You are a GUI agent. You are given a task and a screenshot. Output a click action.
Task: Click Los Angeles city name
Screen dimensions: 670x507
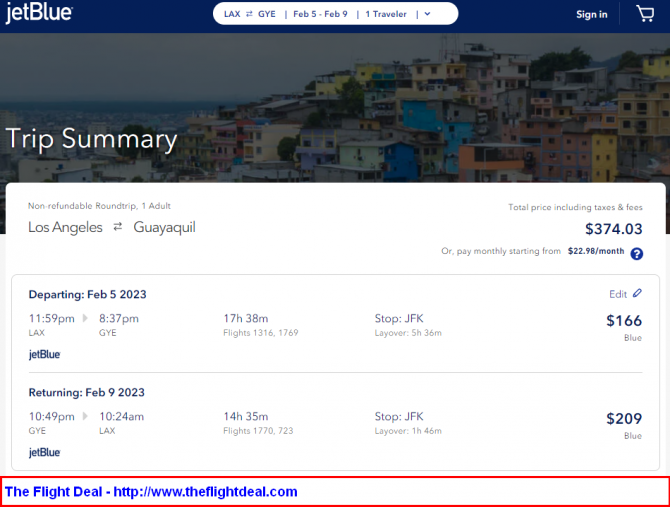(x=65, y=227)
